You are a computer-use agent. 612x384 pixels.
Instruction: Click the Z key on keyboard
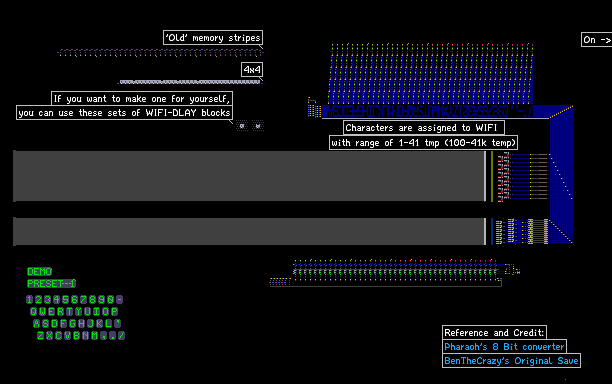click(41, 336)
